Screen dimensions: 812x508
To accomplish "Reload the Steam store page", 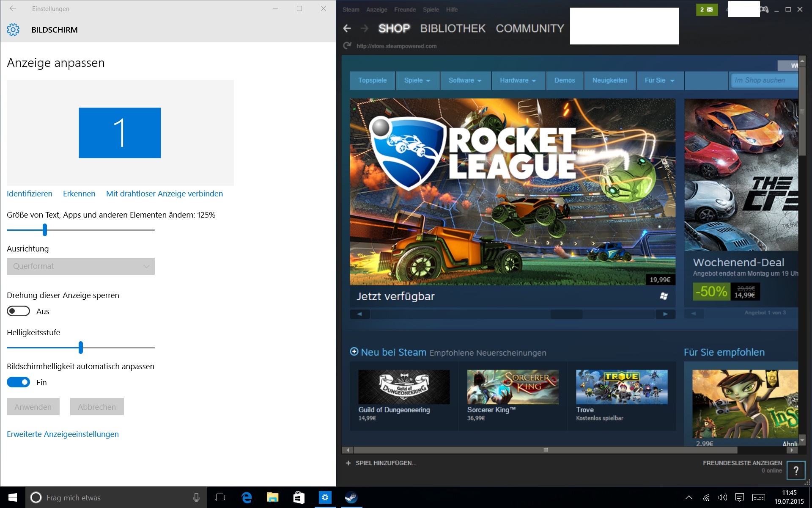I will coord(347,46).
